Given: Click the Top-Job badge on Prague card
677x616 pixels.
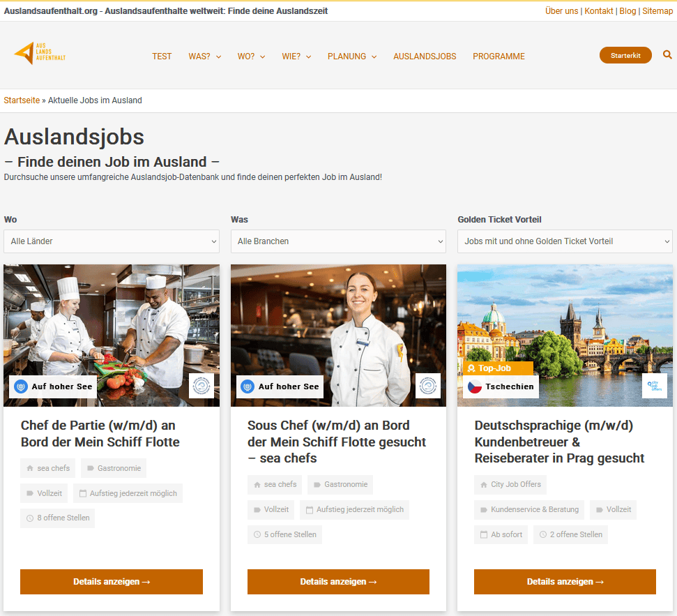Looking at the screenshot, I should pyautogui.click(x=498, y=368).
